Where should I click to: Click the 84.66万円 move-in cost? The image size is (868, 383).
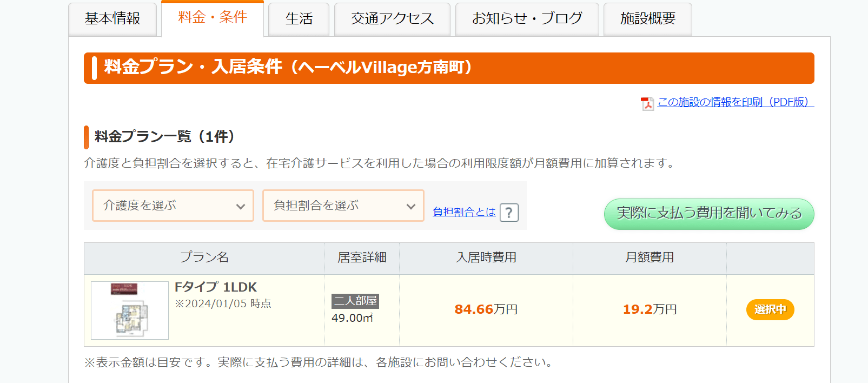[486, 309]
